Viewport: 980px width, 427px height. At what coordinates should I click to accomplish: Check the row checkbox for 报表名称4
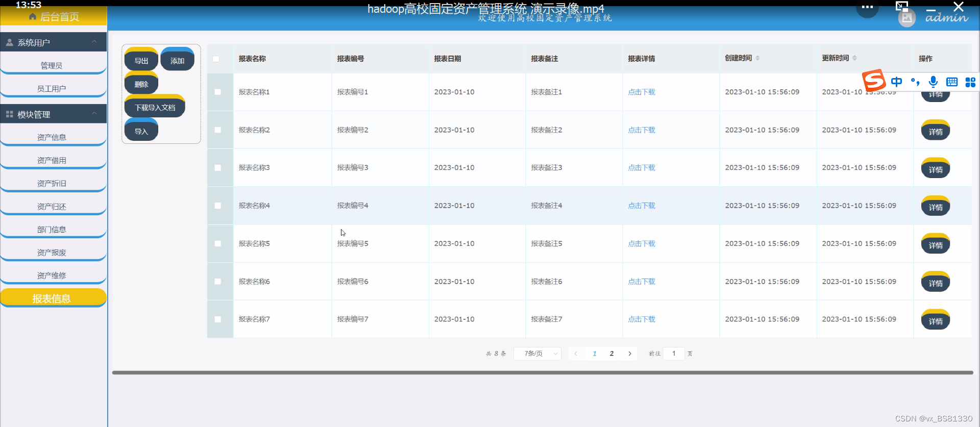point(218,206)
